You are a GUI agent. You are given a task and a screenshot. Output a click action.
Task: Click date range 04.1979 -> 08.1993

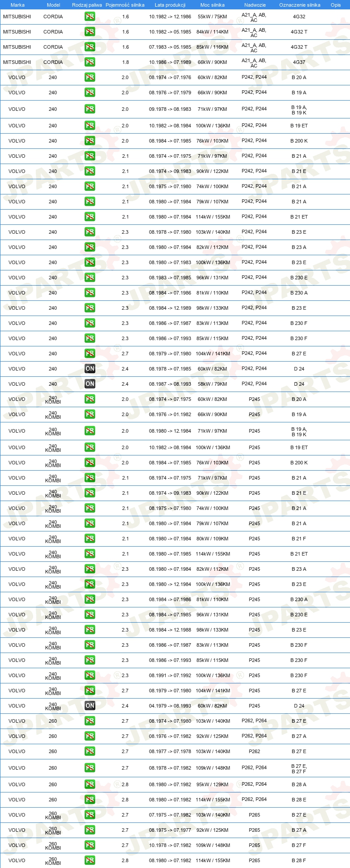(170, 706)
